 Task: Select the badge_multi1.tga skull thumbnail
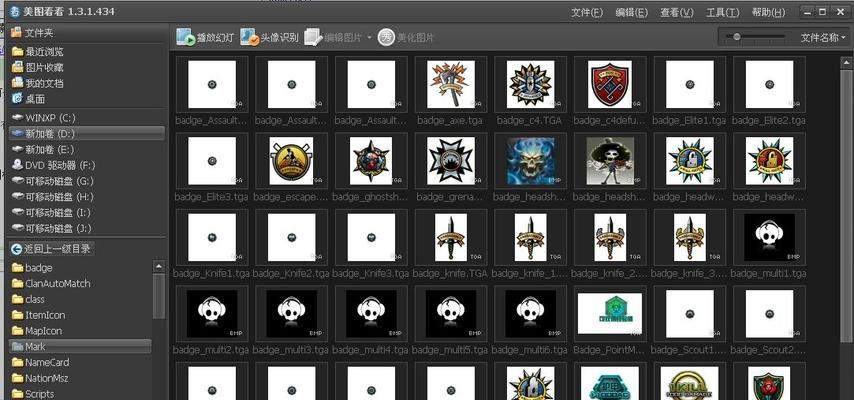769,237
